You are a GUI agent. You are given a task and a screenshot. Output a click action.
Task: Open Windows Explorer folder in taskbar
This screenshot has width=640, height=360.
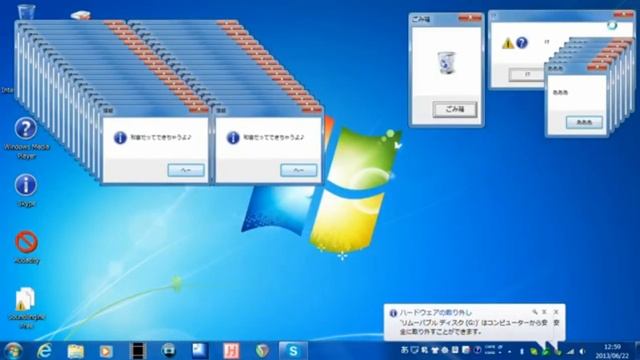[76, 351]
